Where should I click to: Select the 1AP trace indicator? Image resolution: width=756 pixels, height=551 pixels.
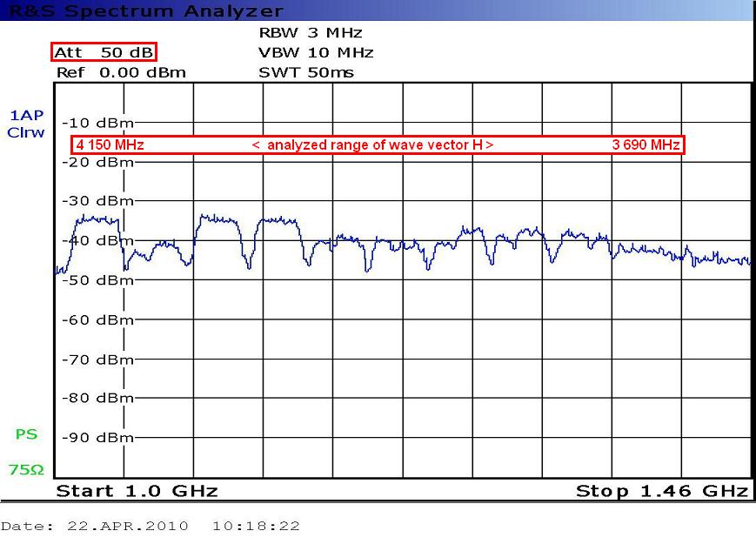click(x=25, y=116)
